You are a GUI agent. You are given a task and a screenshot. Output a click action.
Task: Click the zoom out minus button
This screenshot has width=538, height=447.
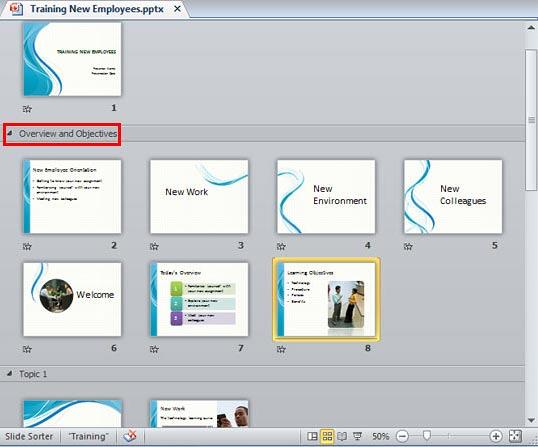click(x=402, y=436)
